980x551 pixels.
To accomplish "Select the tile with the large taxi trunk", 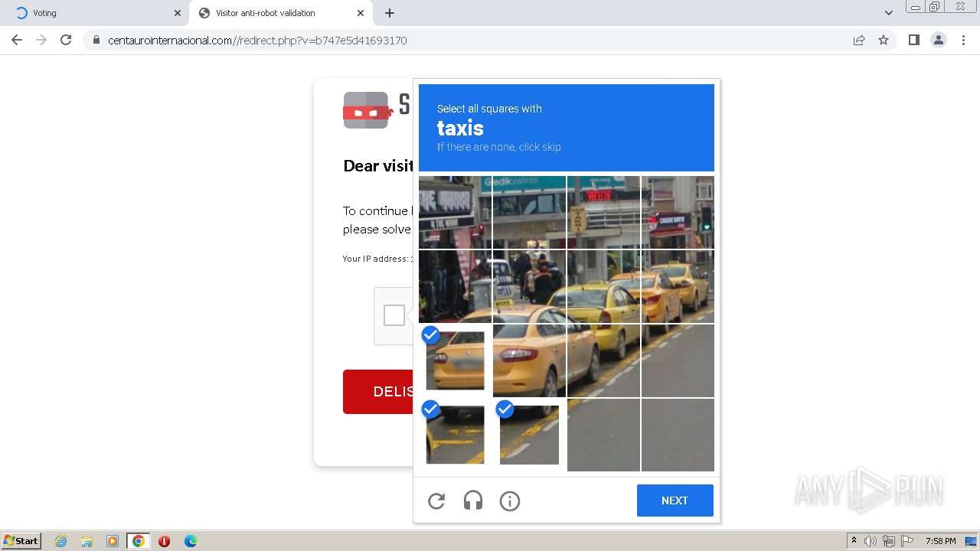I will tap(529, 360).
